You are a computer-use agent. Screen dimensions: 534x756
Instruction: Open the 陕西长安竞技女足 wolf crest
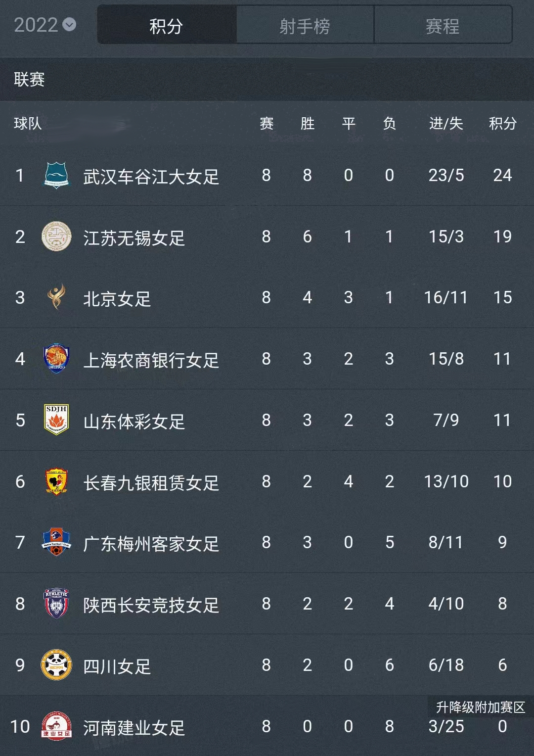point(56,604)
